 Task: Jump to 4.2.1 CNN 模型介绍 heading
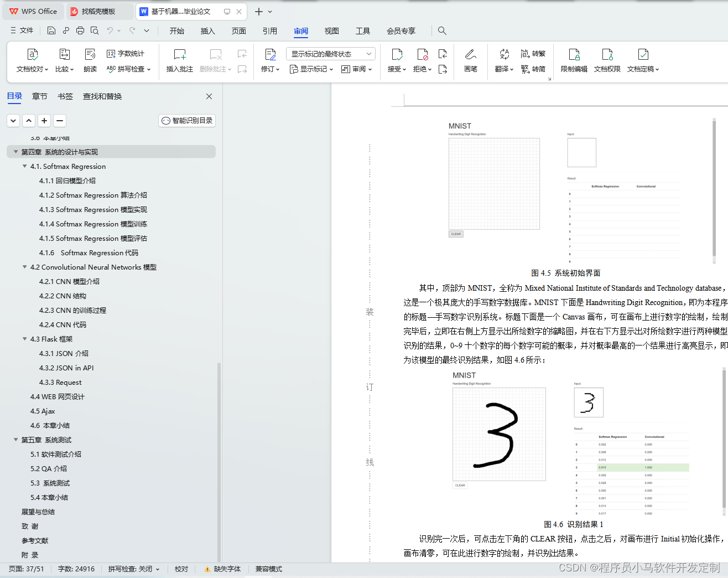tap(69, 281)
